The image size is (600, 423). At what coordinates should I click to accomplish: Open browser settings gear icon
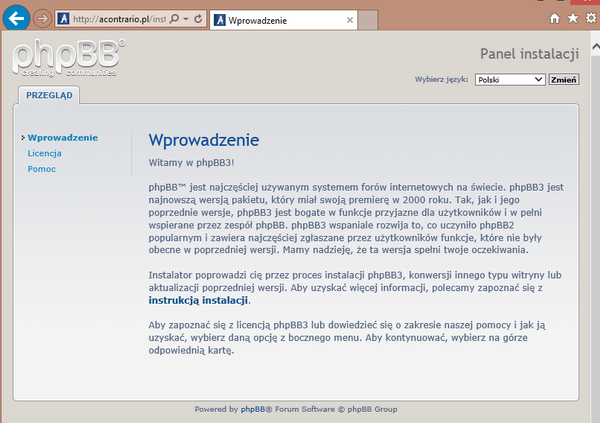[590, 18]
